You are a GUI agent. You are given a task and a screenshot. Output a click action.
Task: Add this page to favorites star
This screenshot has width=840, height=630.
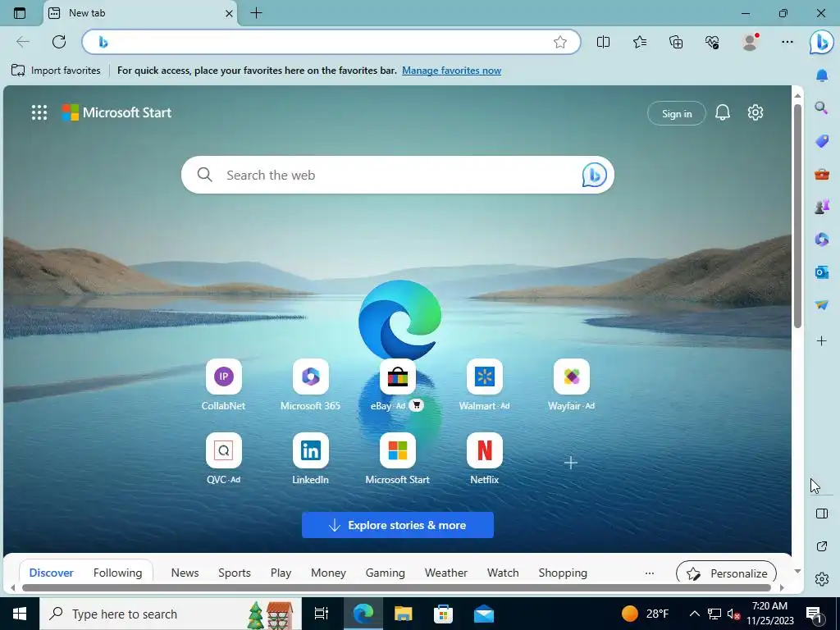559,42
